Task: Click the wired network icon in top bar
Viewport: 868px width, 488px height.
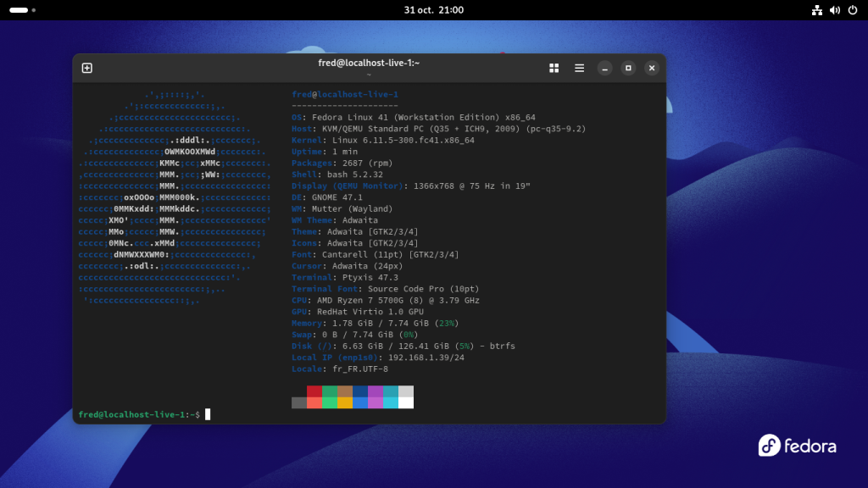Action: click(x=817, y=10)
